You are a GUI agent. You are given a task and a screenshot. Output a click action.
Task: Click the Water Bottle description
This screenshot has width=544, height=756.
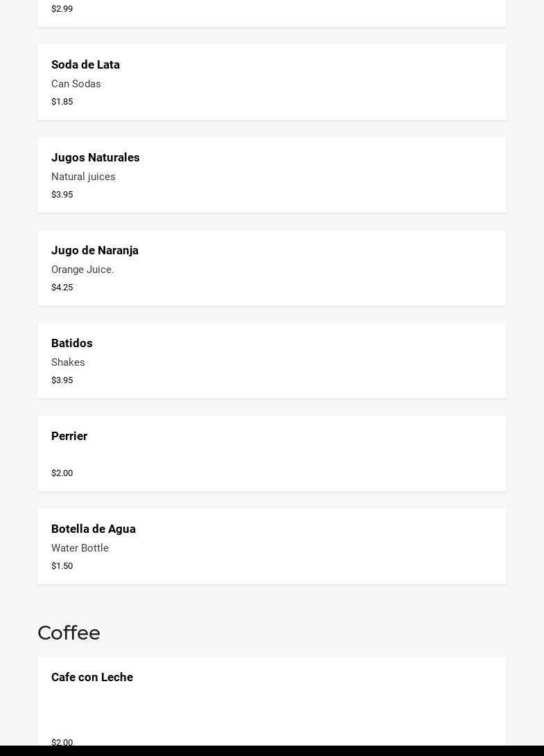pyautogui.click(x=80, y=548)
